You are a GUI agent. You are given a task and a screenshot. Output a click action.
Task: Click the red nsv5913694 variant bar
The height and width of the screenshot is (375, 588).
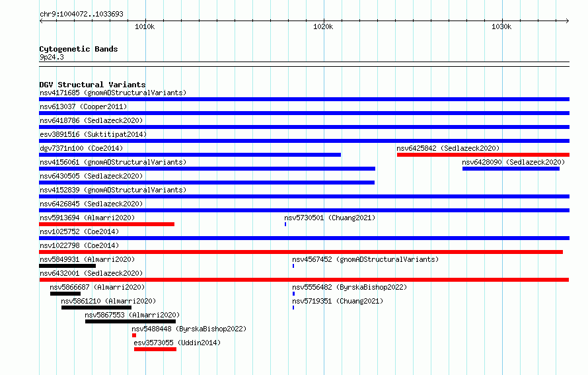(x=107, y=224)
